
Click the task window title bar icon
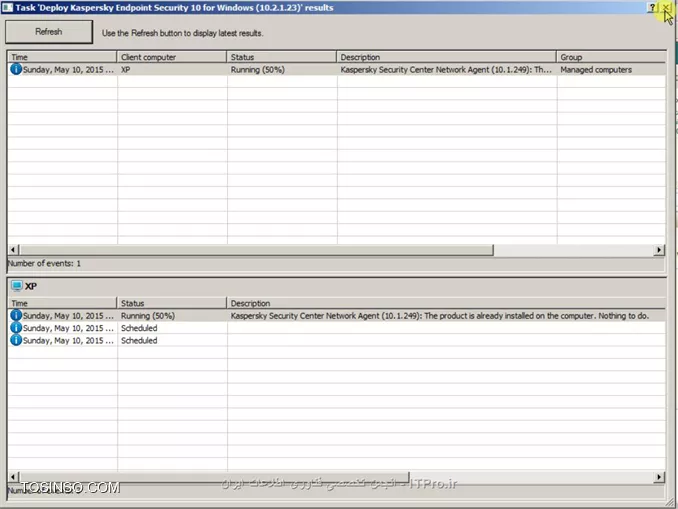(x=7, y=7)
